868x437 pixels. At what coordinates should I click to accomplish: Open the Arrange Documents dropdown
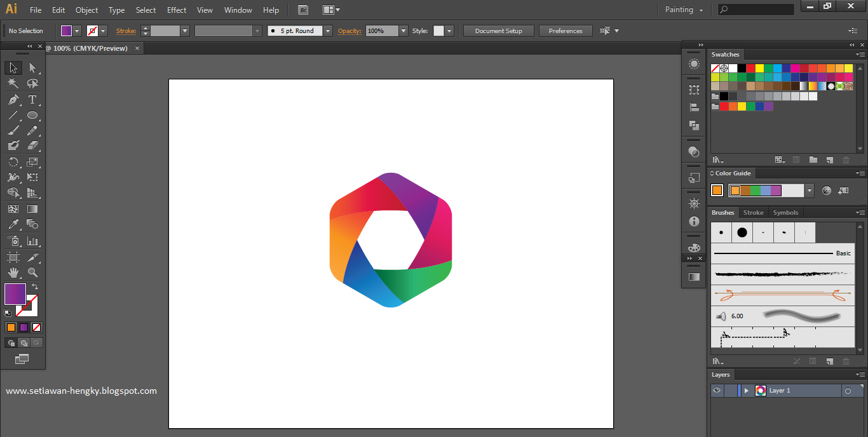331,10
